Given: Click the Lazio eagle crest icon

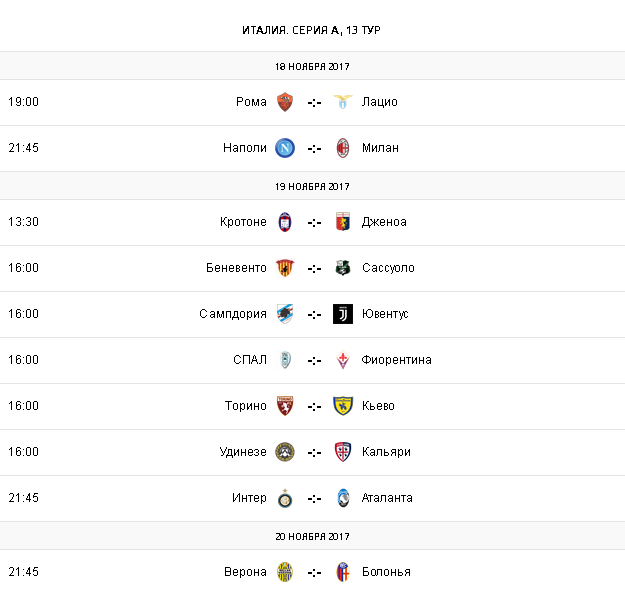Looking at the screenshot, I should click(x=343, y=102).
